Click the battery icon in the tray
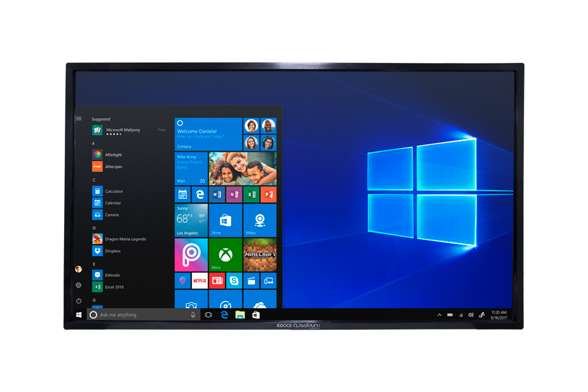 450,315
